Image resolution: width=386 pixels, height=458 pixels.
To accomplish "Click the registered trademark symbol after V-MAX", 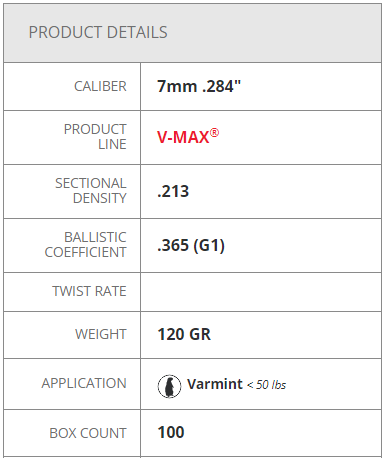I will tap(214, 133).
